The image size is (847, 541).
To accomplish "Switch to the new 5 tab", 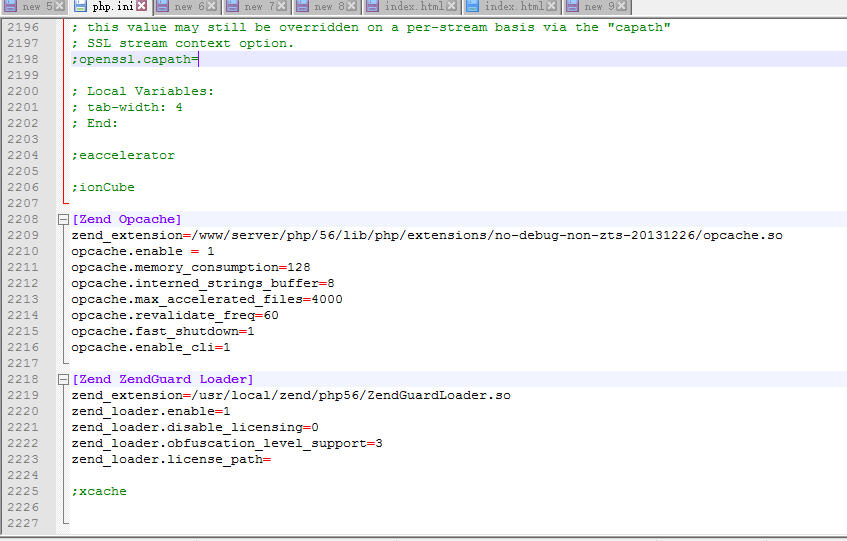I will pos(33,6).
